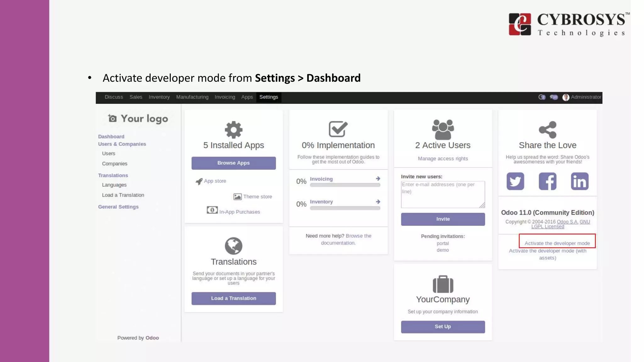Screen dimensions: 644x362
Task: Click the camera icon beside Your logo
Action: click(113, 118)
